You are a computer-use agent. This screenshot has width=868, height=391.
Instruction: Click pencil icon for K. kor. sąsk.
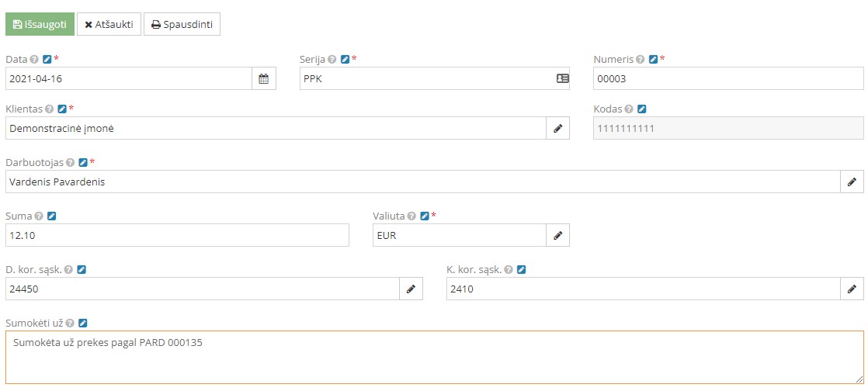pos(852,289)
